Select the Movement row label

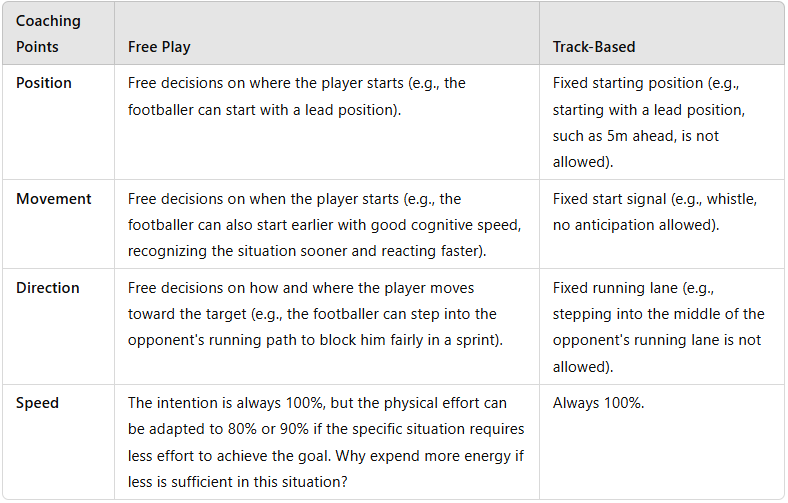pos(53,199)
